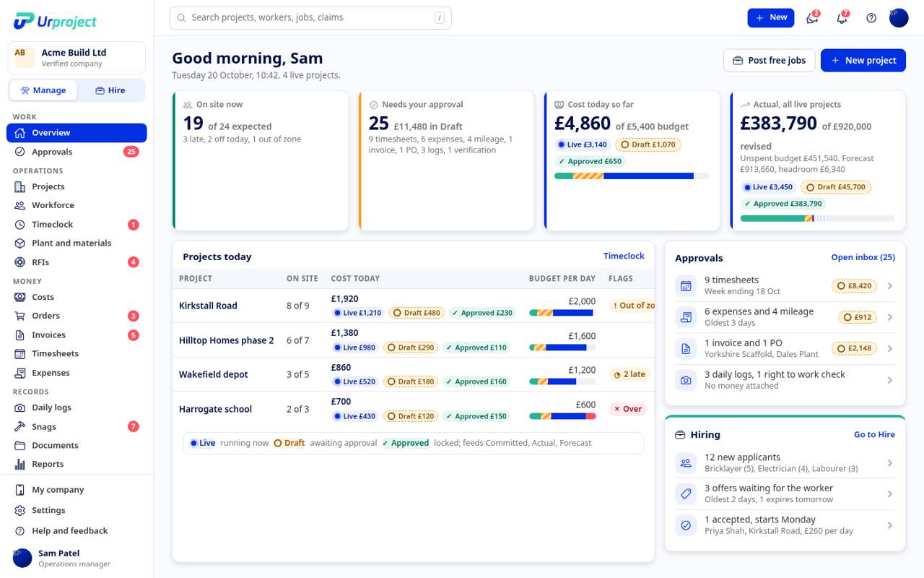
Task: Open Approvals in the sidebar
Action: (x=77, y=152)
